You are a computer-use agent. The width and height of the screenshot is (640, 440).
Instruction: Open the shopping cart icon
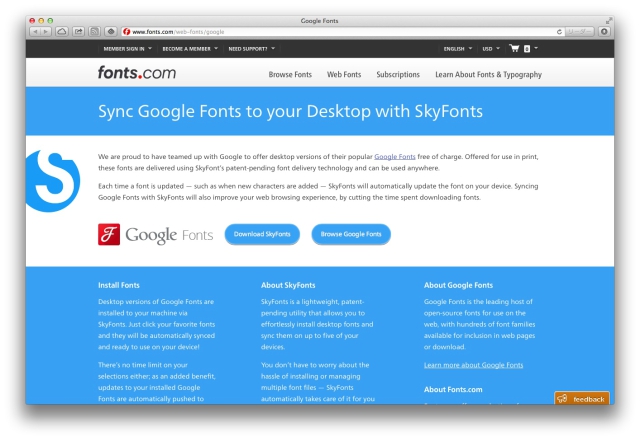click(x=514, y=48)
